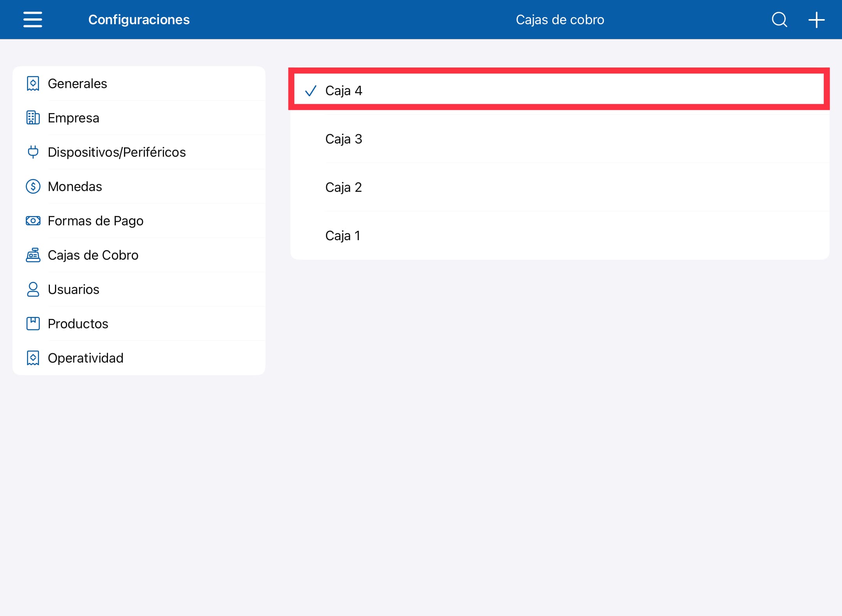The height and width of the screenshot is (616, 842).
Task: Open Generales settings
Action: tap(139, 83)
